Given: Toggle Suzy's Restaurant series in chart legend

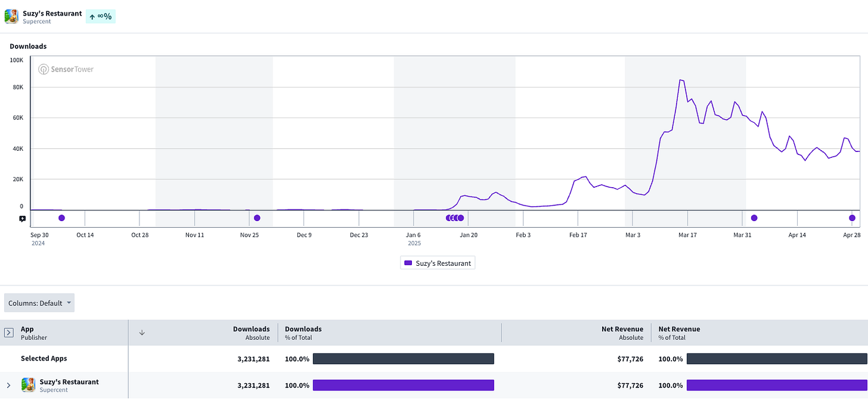Looking at the screenshot, I should [x=438, y=263].
